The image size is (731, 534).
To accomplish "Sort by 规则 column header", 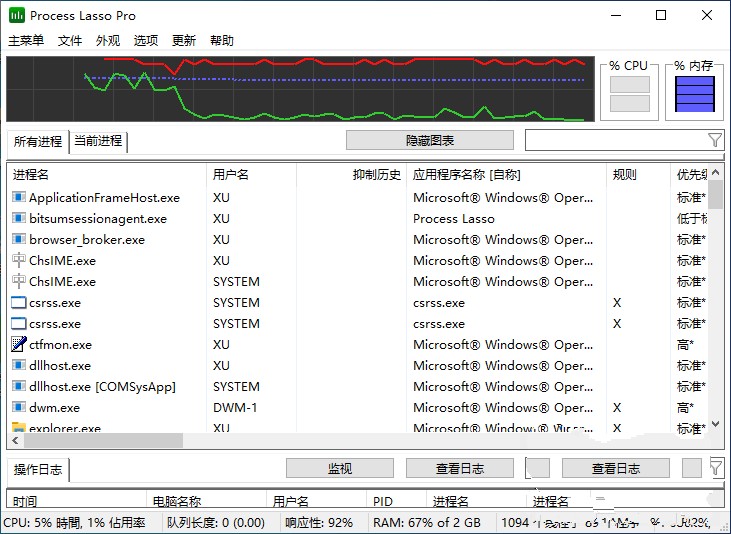I will click(x=638, y=175).
